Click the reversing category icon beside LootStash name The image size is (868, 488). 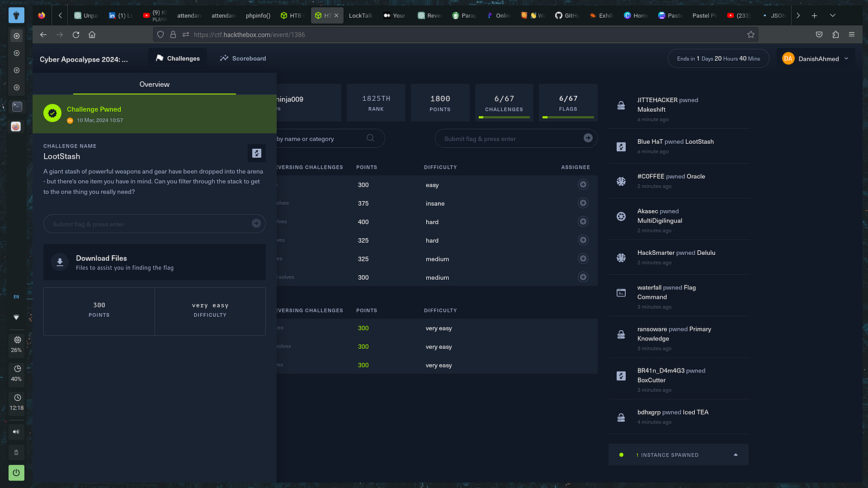[x=256, y=153]
